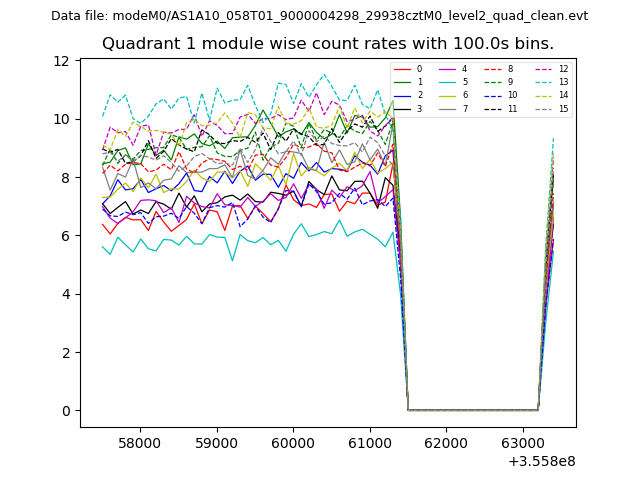
Task: Select legend entry 8 with red dashed line
Action: tap(504, 69)
